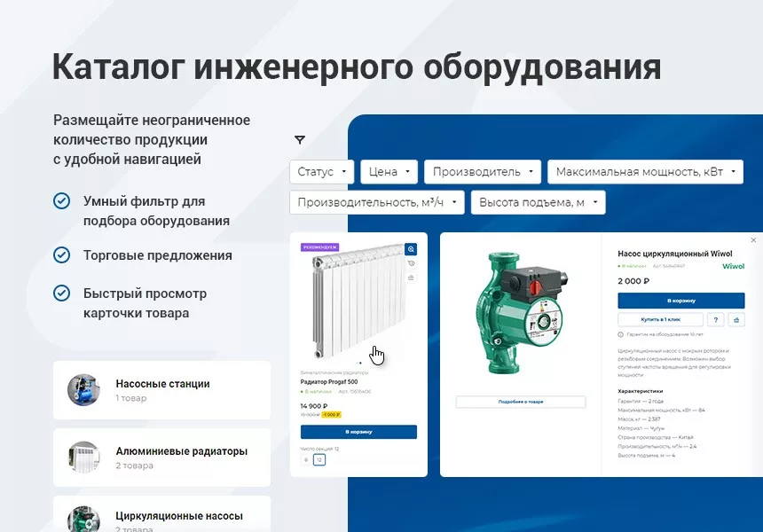Click Купить в 1 клик
This screenshot has width=763, height=532.
point(660,319)
